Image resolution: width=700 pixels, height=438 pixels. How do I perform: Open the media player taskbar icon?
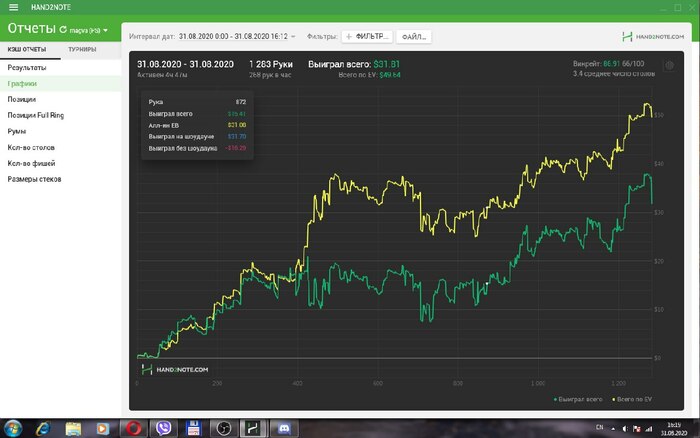[102, 429]
